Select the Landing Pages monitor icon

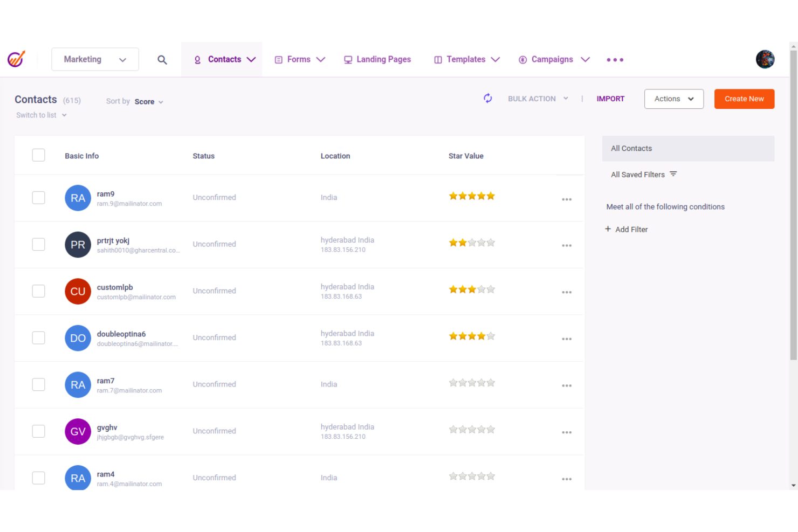tap(348, 59)
